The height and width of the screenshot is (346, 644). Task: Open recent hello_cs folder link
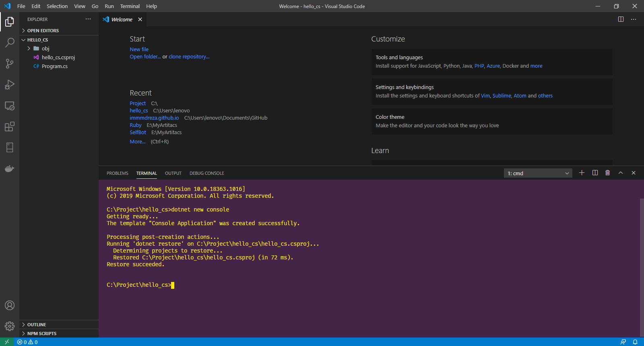(139, 111)
